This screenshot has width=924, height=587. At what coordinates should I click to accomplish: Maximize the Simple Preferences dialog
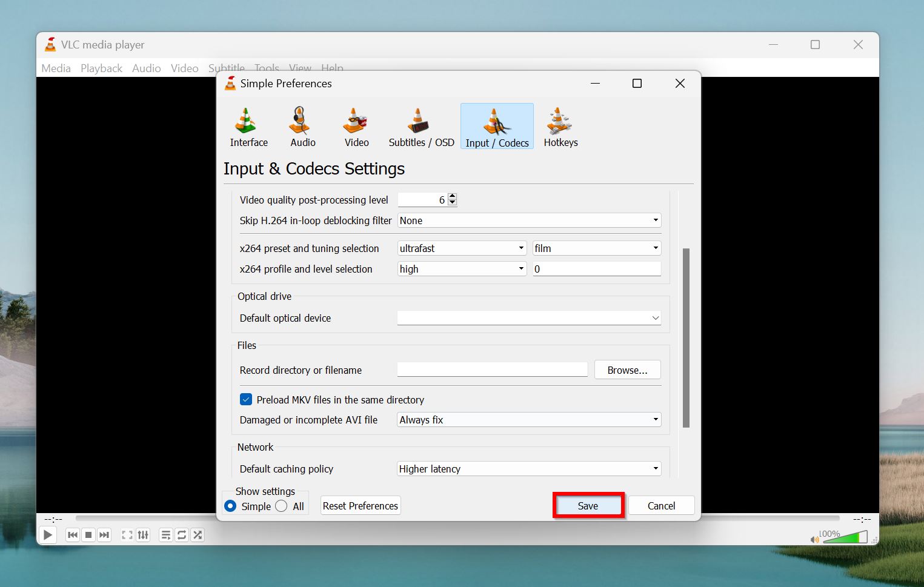(637, 84)
